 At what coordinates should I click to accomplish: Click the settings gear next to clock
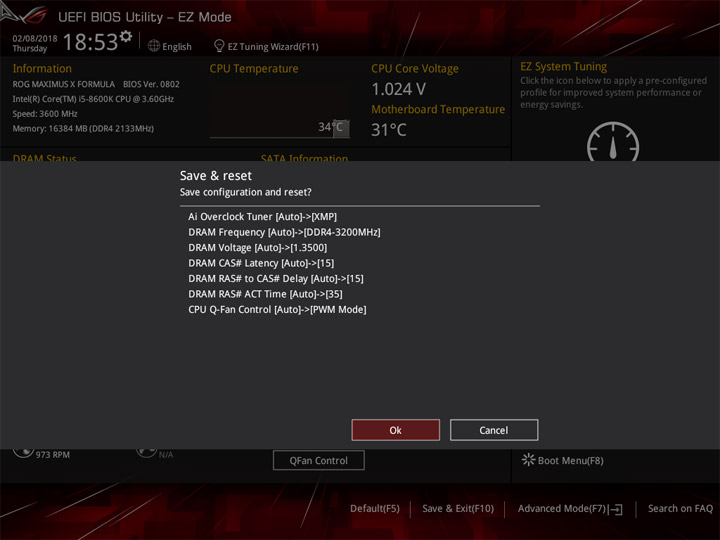pyautogui.click(x=126, y=36)
